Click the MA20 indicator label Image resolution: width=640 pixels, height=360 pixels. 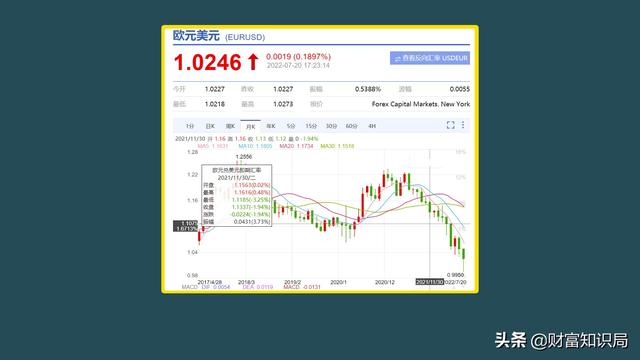(x=296, y=146)
